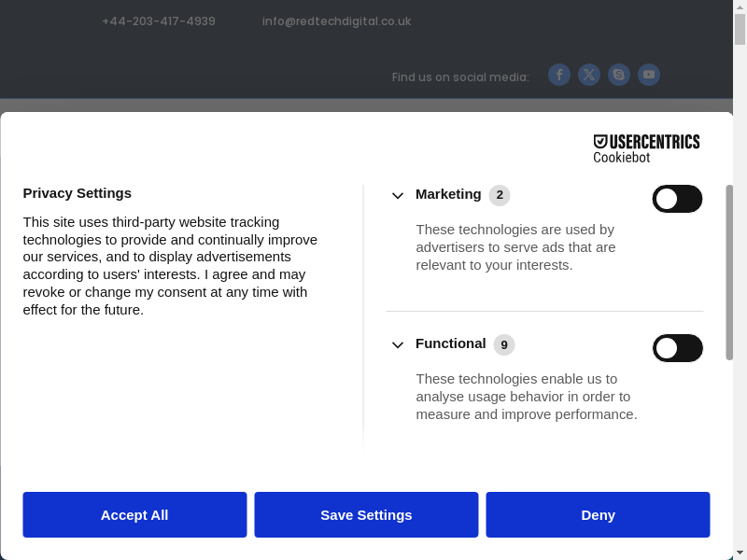Viewport: 747px width, 560px height.
Task: Click the page scrollbar down arrow
Action: tap(740, 552)
